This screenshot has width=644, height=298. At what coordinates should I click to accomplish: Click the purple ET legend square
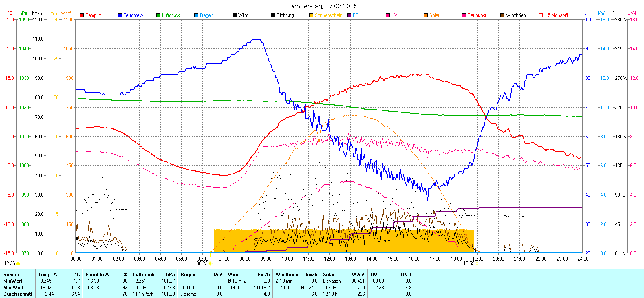(349, 15)
